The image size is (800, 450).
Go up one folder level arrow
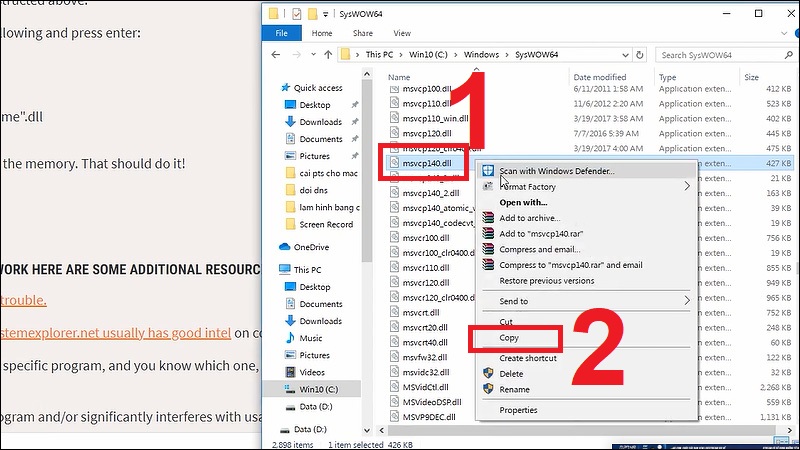click(328, 55)
